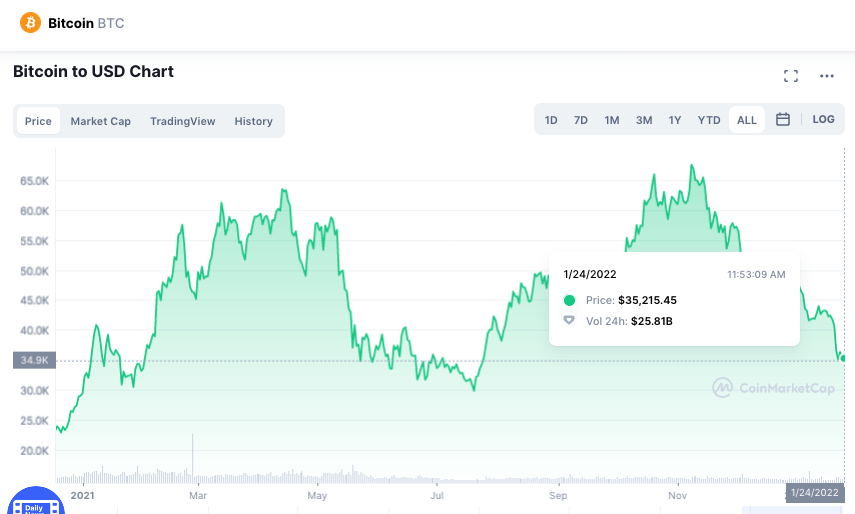The width and height of the screenshot is (855, 514).
Task: Select the 1M time range
Action: click(x=612, y=120)
